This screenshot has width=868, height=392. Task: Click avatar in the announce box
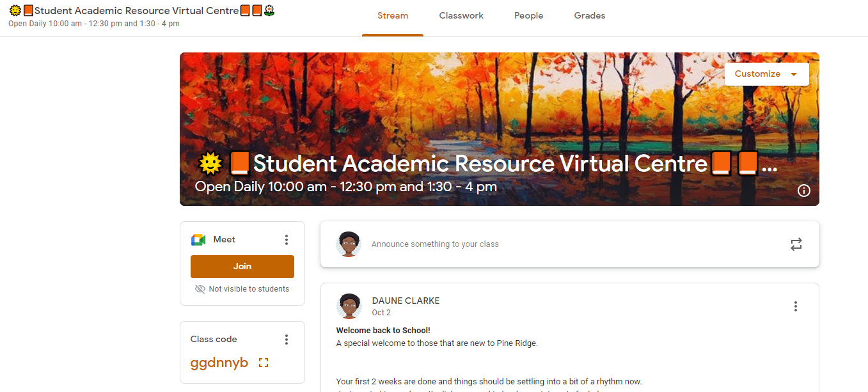349,244
